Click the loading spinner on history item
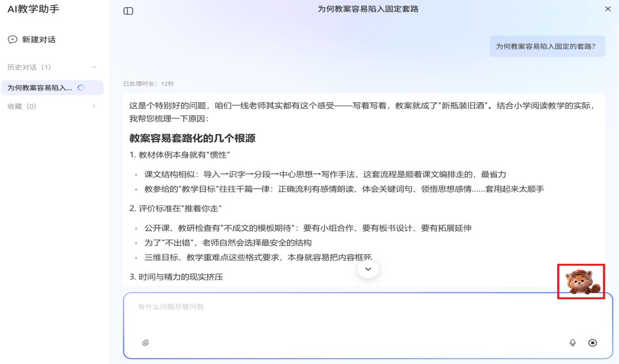Viewport: 619px width, 364px height. coord(80,88)
